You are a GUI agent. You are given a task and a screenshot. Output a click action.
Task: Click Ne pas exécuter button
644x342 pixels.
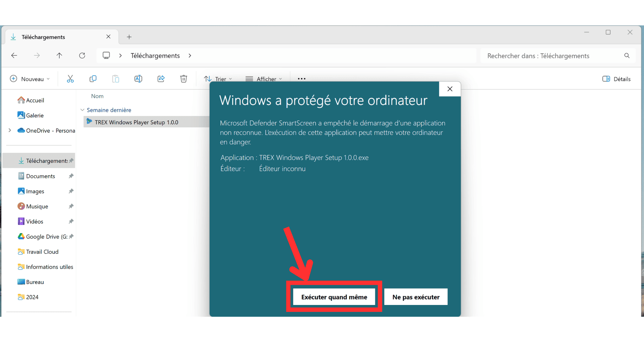pyautogui.click(x=416, y=297)
